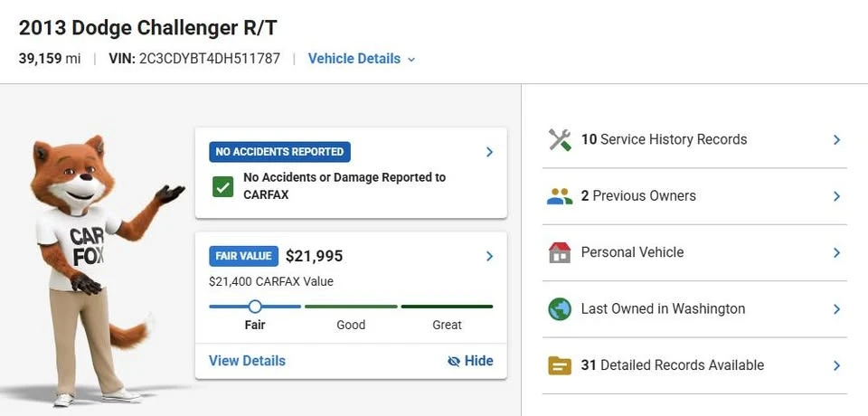Click the FAIR VALUE badge
Screen dimensions: 868x416
(x=243, y=256)
